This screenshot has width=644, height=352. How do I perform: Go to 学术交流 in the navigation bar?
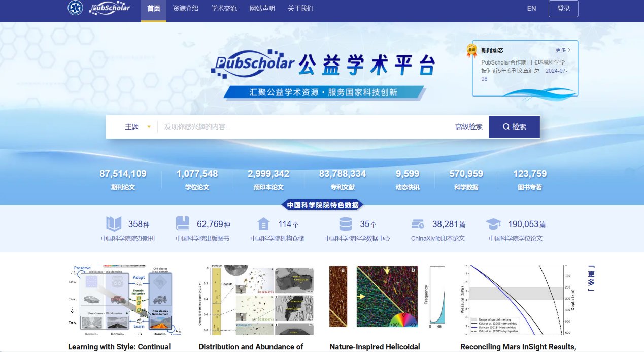224,8
